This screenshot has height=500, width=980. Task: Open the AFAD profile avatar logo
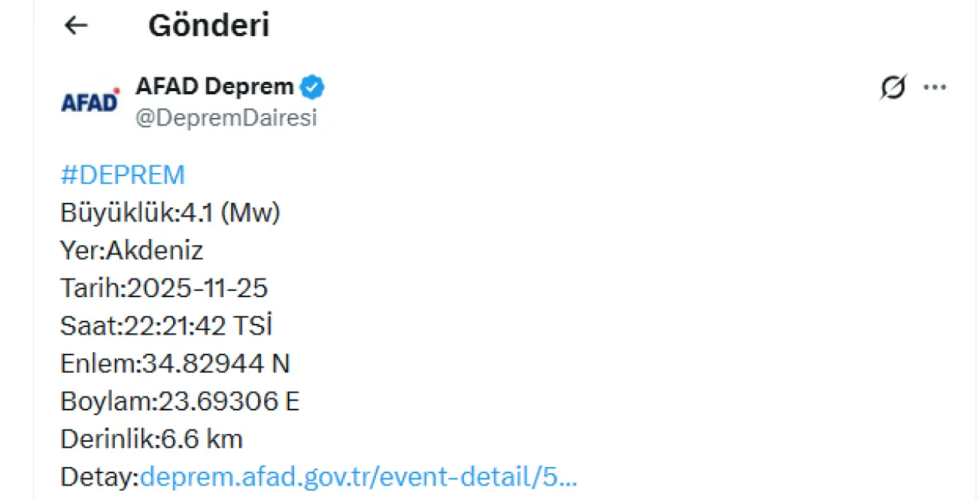point(90,101)
